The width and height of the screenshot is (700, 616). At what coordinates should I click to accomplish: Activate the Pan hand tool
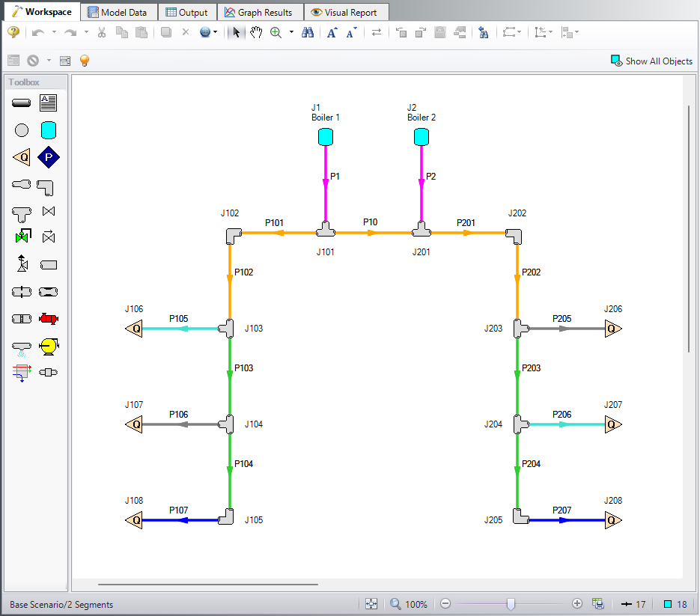[x=256, y=32]
